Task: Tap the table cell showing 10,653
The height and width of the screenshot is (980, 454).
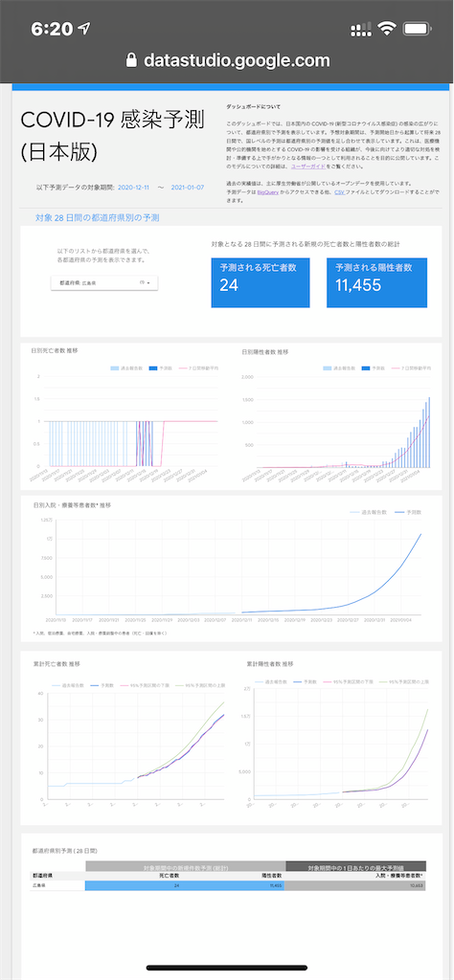Action: [x=355, y=885]
